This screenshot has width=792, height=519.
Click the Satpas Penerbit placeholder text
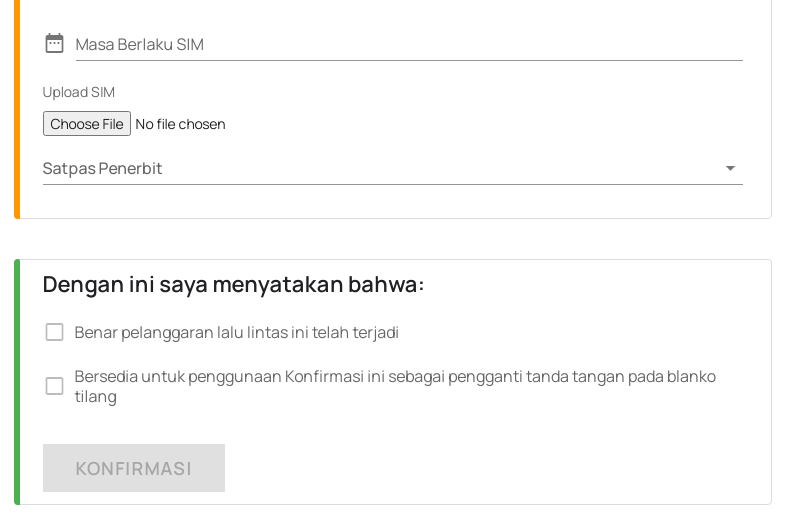(x=102, y=168)
